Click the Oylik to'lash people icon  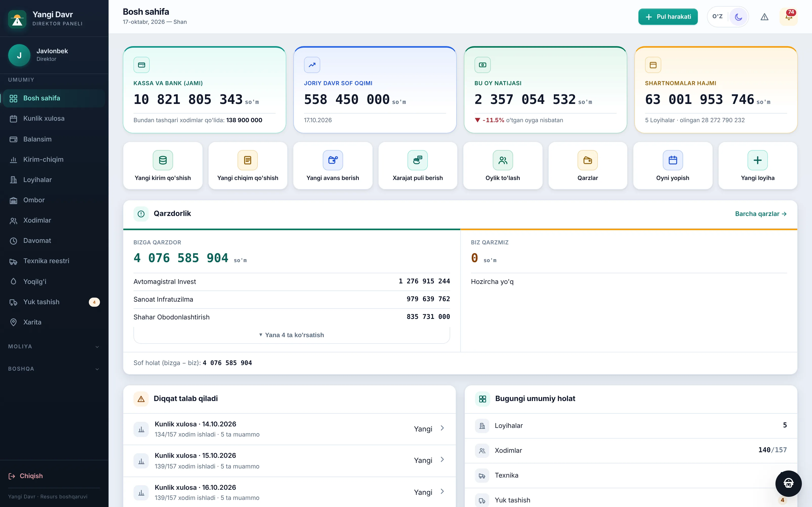click(503, 160)
